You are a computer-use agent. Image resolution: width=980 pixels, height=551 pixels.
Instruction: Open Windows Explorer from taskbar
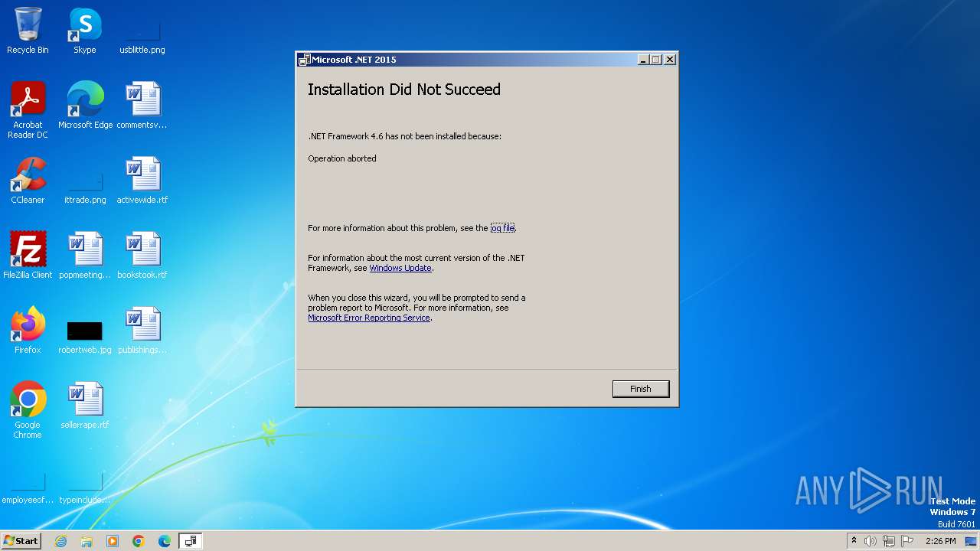coord(87,541)
